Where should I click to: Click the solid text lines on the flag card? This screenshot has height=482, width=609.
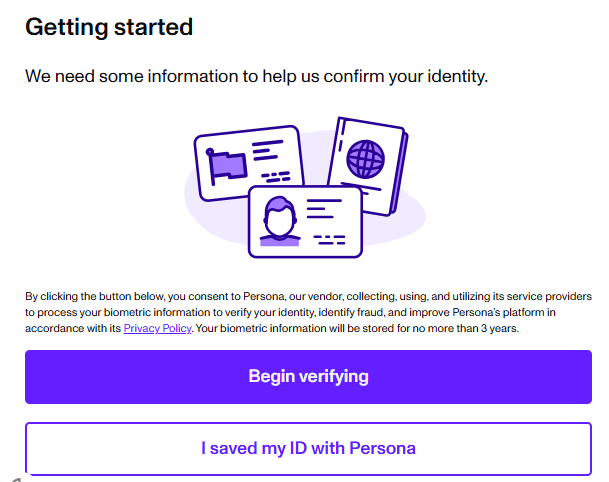coord(267,151)
